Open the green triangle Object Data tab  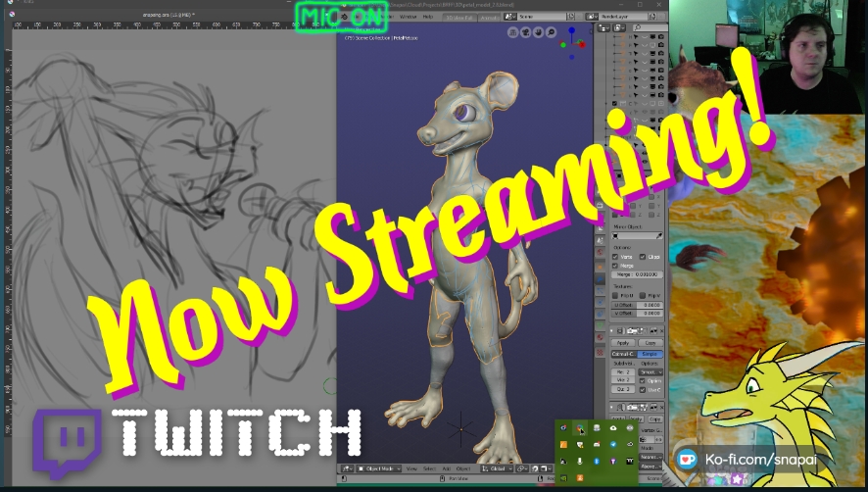pyautogui.click(x=600, y=325)
